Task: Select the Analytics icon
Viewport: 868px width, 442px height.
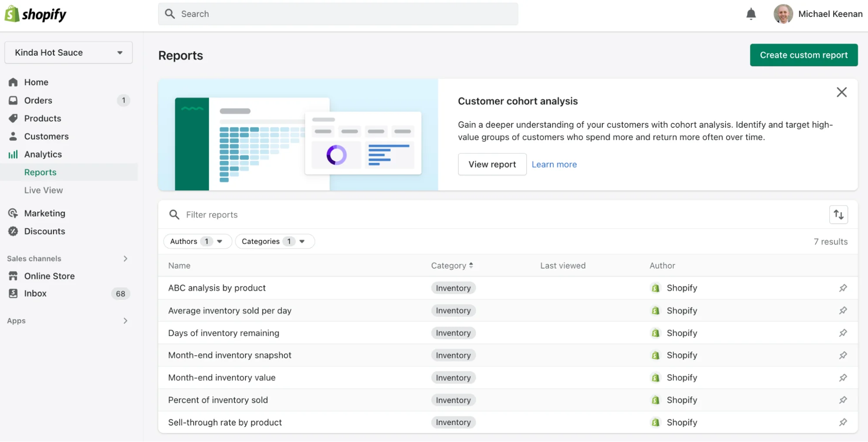Action: pyautogui.click(x=13, y=154)
